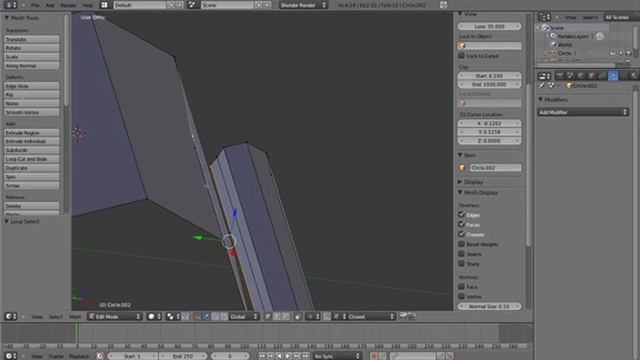Enable the Seams overlay checkbox
The width and height of the screenshot is (640, 360).
[462, 254]
